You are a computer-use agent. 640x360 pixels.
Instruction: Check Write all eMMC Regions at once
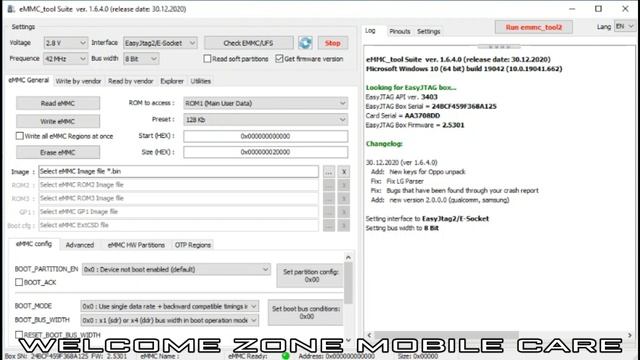[20, 136]
